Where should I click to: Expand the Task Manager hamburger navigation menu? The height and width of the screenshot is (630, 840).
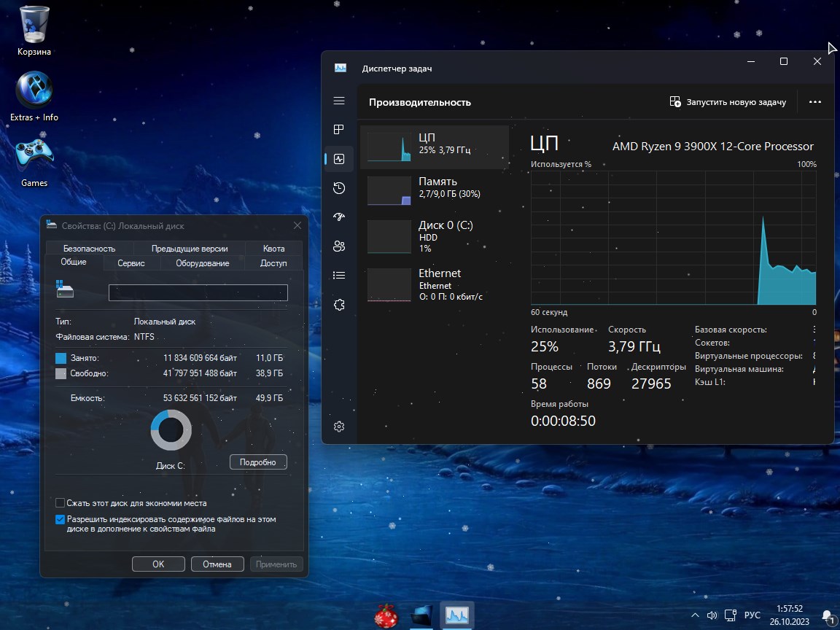[338, 101]
